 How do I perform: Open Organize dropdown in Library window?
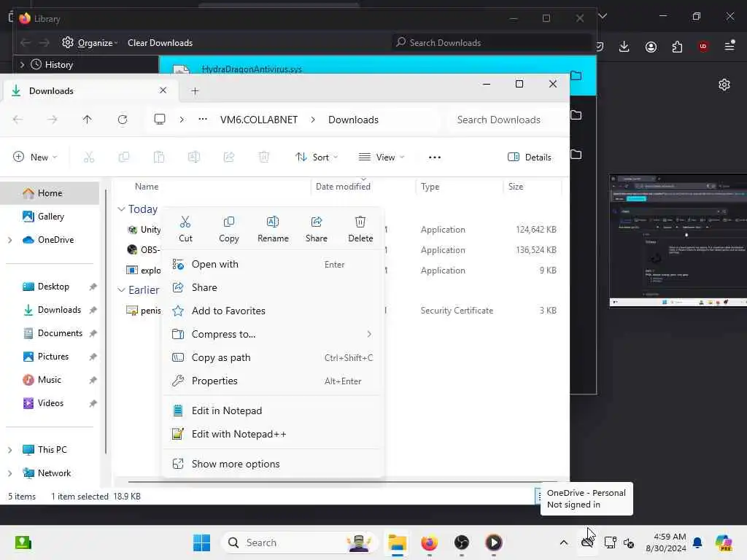point(90,43)
